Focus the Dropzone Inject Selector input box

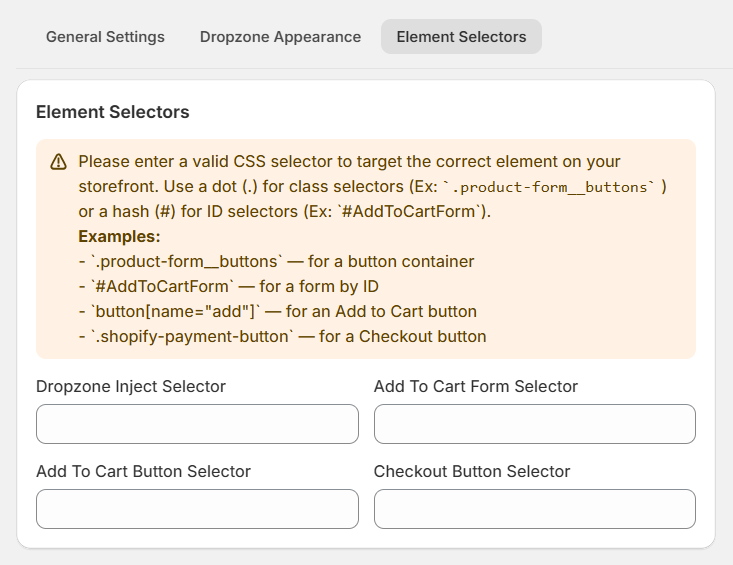(x=197, y=424)
